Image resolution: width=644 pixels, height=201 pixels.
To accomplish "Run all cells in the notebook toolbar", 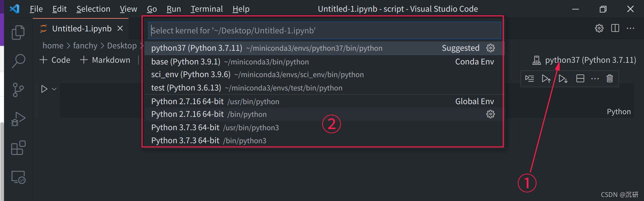I will [x=530, y=78].
